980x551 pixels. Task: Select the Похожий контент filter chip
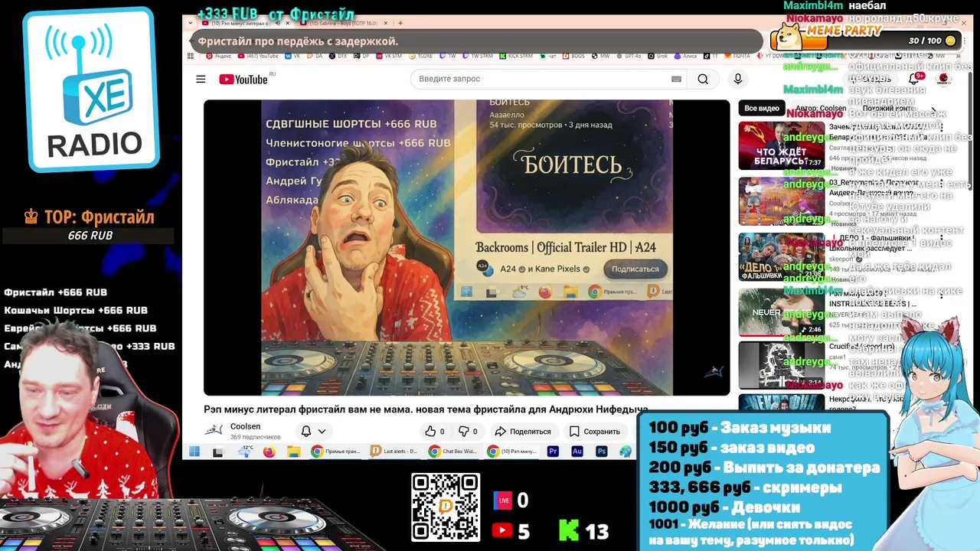[888, 109]
